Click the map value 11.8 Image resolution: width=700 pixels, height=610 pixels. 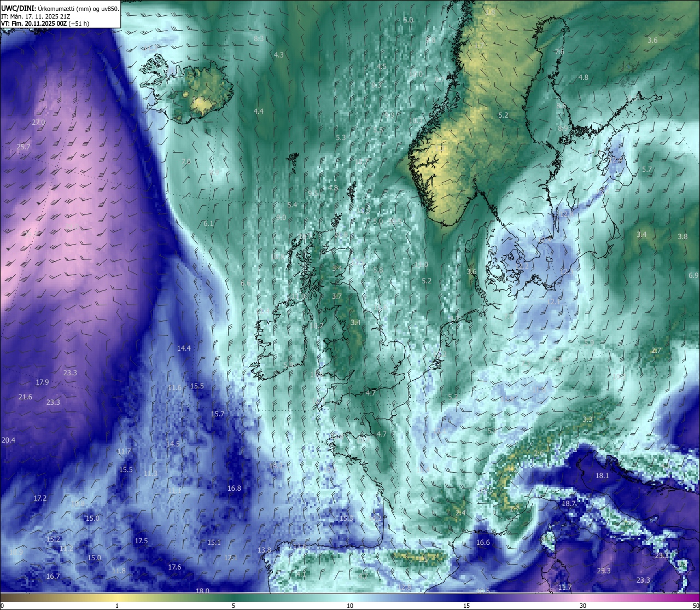[119, 571]
